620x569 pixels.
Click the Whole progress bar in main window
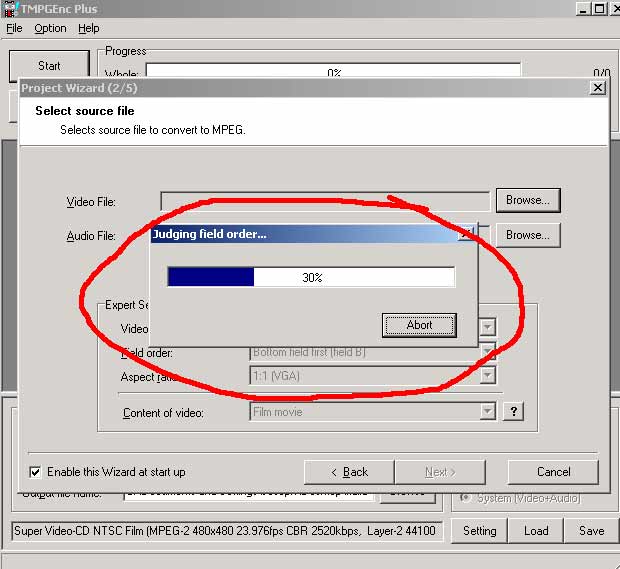pyautogui.click(x=333, y=70)
